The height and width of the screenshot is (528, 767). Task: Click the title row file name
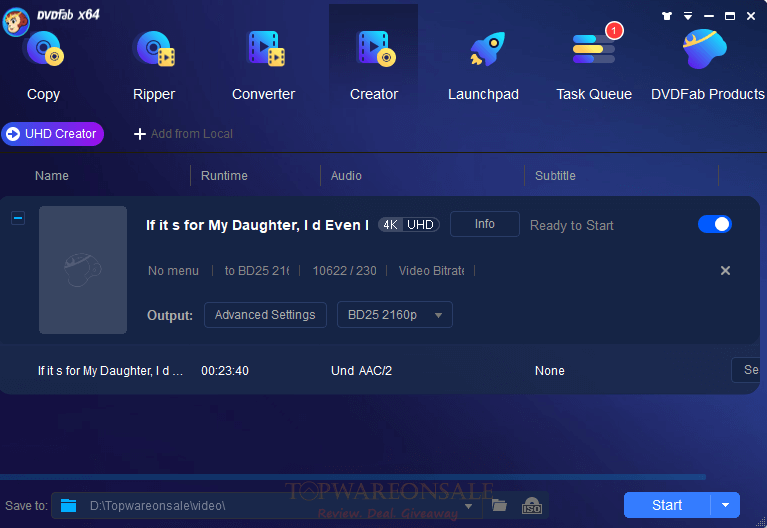111,371
